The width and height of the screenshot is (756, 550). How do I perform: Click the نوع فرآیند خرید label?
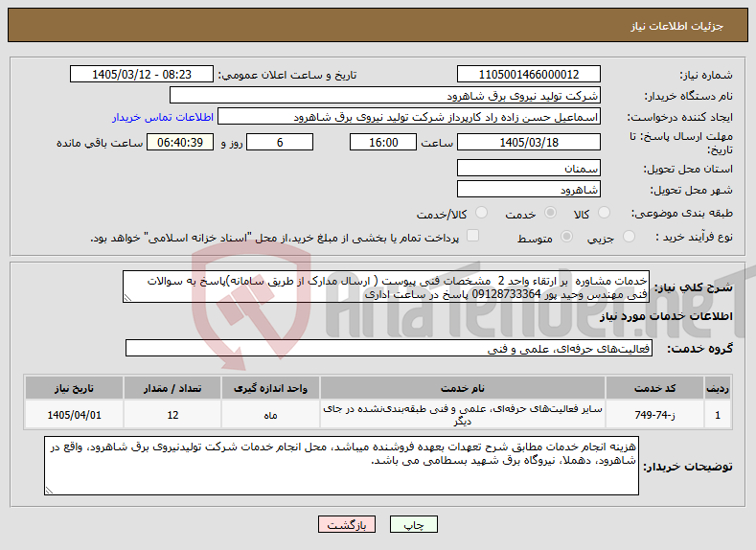click(694, 237)
